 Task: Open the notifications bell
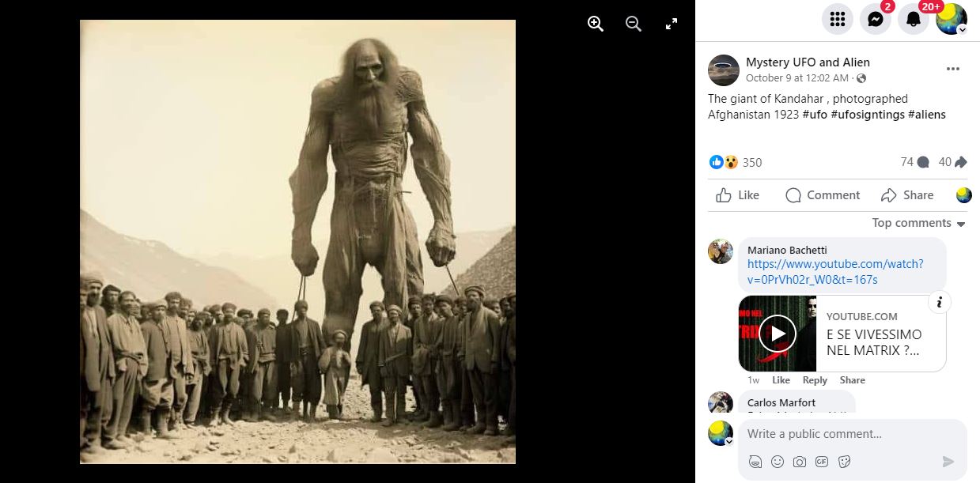(914, 19)
